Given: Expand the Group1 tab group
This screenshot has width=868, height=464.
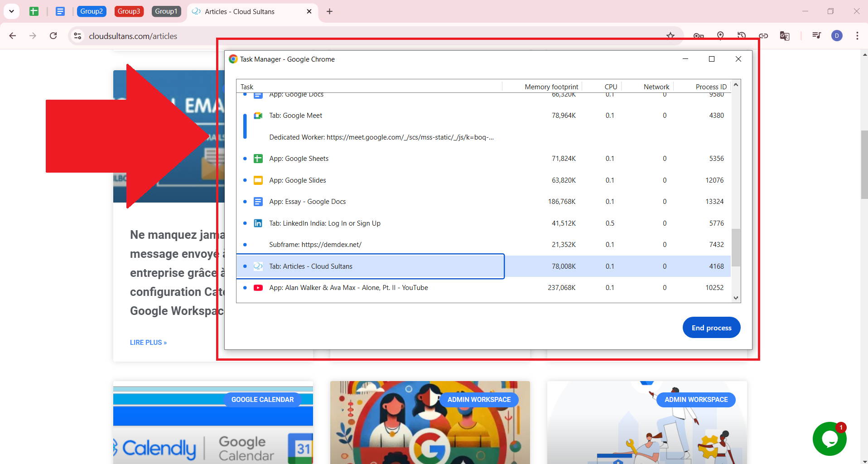Looking at the screenshot, I should 166,11.
